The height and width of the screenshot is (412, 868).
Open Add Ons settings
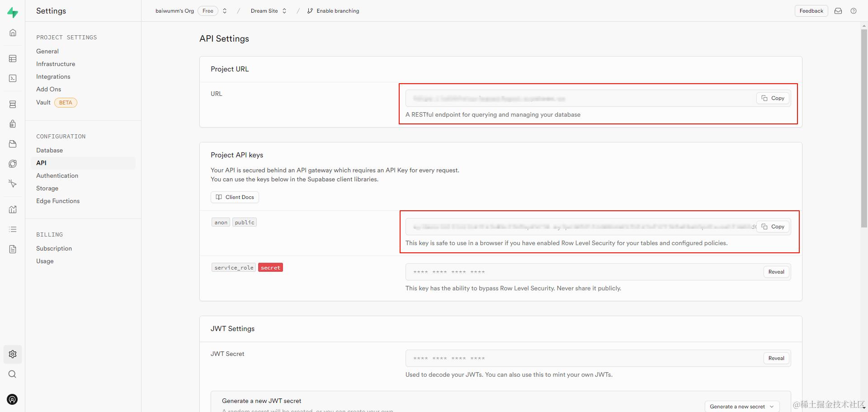pos(48,89)
